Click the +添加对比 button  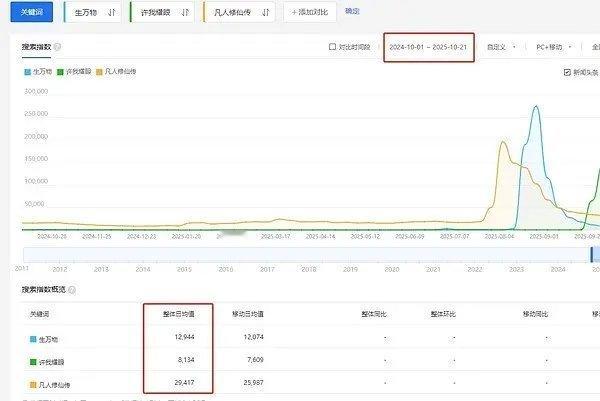(310, 12)
